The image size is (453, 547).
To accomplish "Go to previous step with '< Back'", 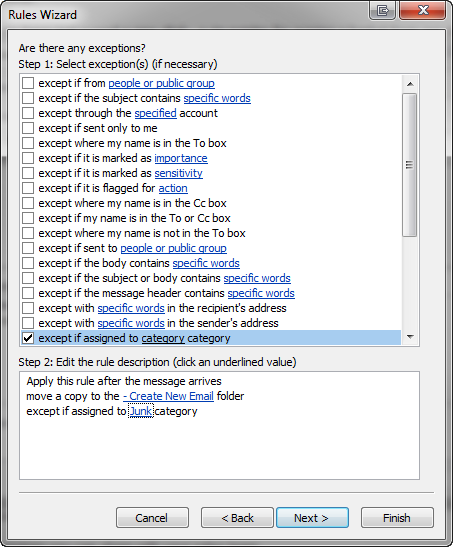I will tap(237, 518).
